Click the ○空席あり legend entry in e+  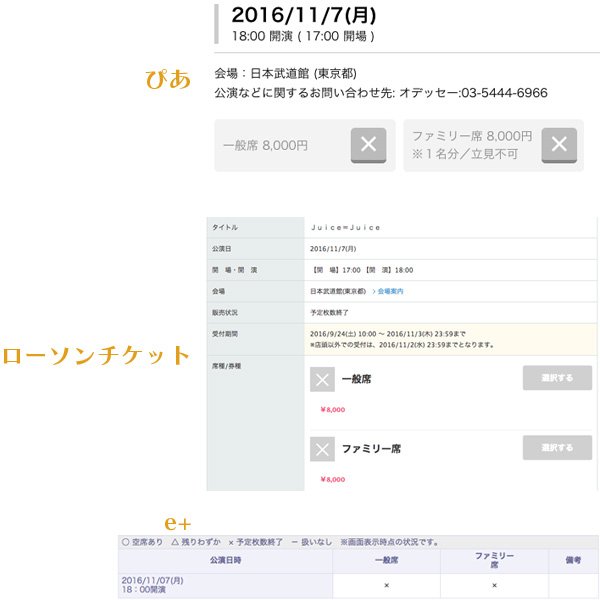coord(142,542)
